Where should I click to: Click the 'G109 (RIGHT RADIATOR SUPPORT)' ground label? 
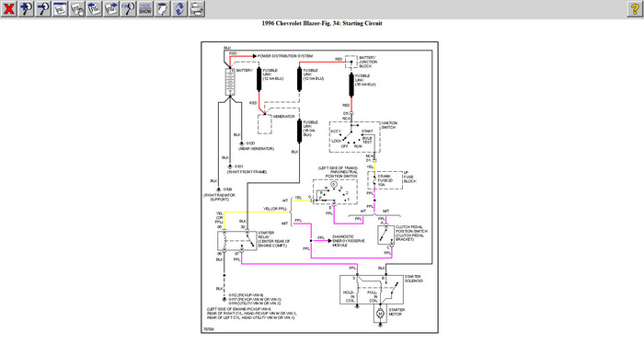(220, 195)
